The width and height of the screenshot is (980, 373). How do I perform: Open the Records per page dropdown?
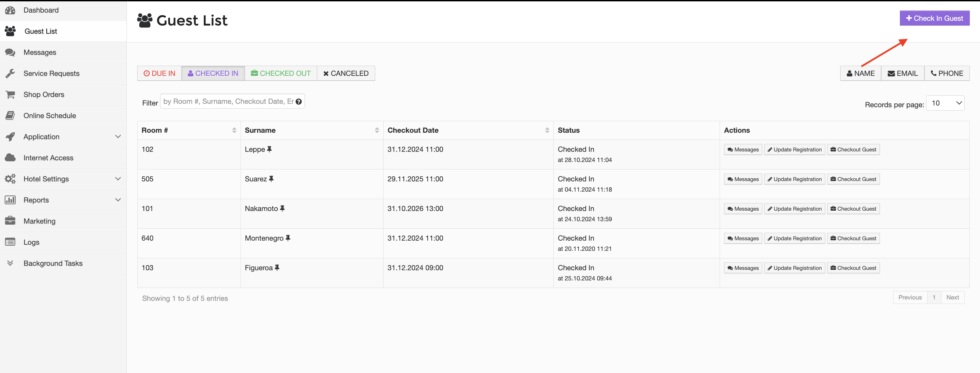pos(945,103)
